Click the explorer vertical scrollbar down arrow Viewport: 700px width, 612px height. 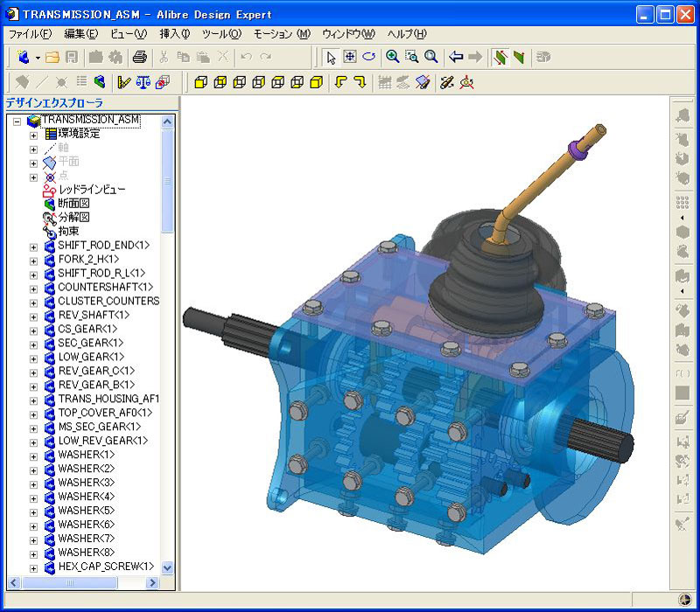pyautogui.click(x=168, y=567)
